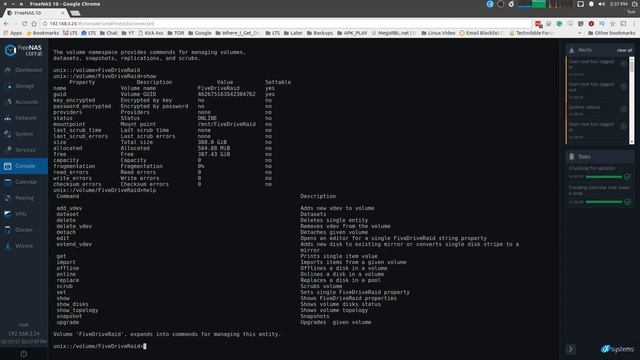Click the Wizard sidebar icon
Viewport: 640px width, 360px height.
click(x=8, y=245)
